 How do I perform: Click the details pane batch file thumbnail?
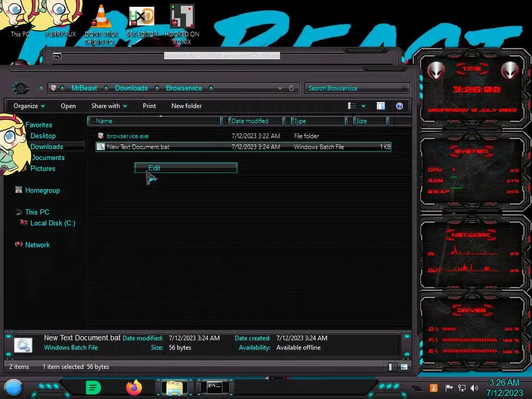tap(23, 345)
